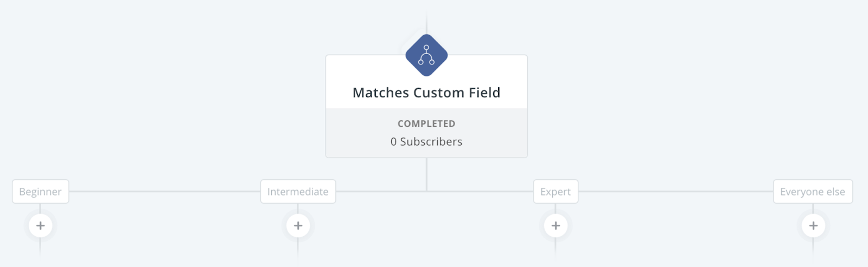Image resolution: width=868 pixels, height=267 pixels.
Task: Click the line below Everyone else plus button
Action: point(813,248)
